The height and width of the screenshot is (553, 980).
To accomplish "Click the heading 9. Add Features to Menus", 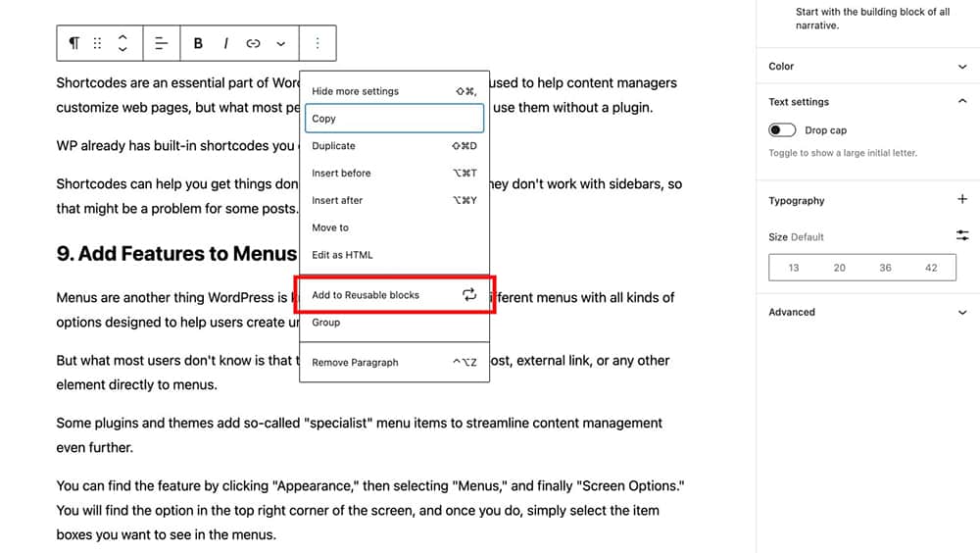I will point(176,253).
